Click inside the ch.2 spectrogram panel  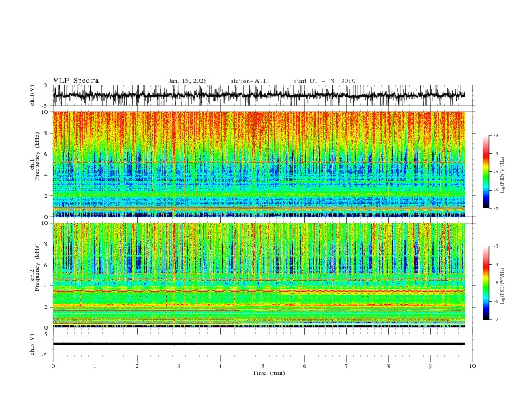pos(259,275)
